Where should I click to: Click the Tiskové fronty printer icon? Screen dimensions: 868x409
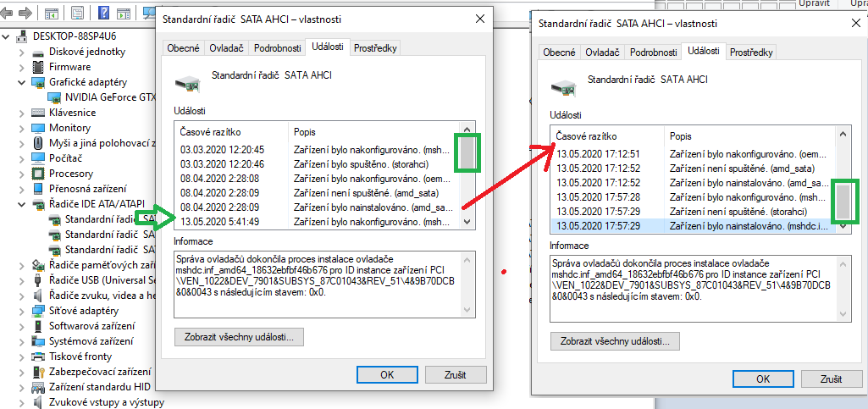point(39,356)
